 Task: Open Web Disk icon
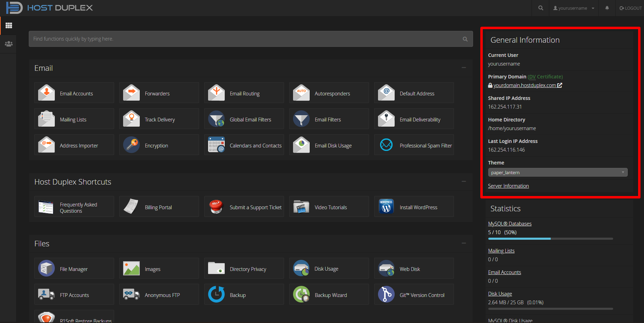(x=386, y=268)
